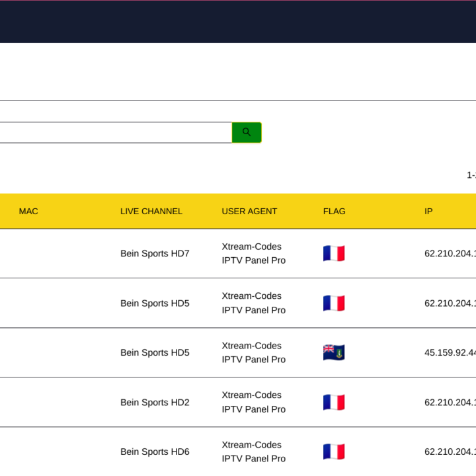The width and height of the screenshot is (476, 476).
Task: Click France flag in Bein Sports HD6 row
Action: (x=334, y=452)
